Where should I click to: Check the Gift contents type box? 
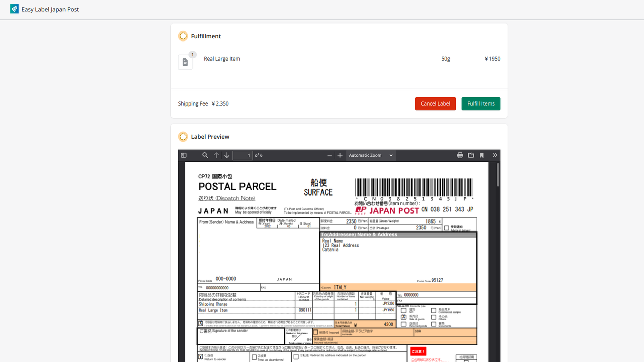click(x=404, y=310)
